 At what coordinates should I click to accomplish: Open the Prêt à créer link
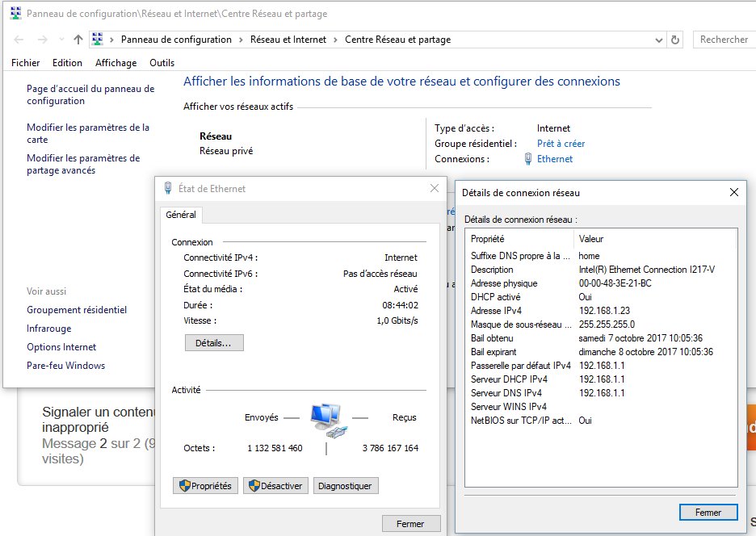(561, 144)
